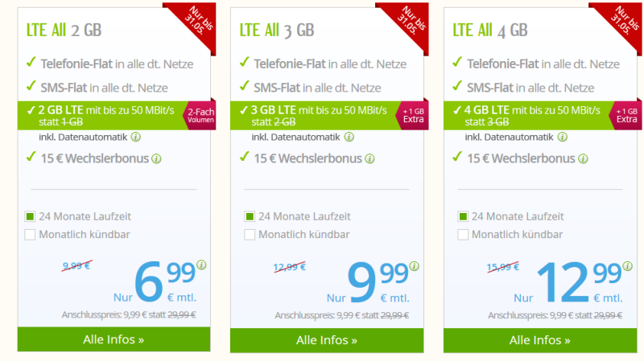Open Alle Infos for LTE All 2 GB

coord(114,339)
